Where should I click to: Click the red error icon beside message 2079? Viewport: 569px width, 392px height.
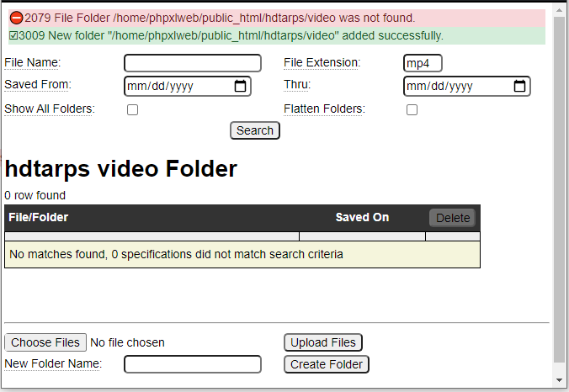pos(16,18)
